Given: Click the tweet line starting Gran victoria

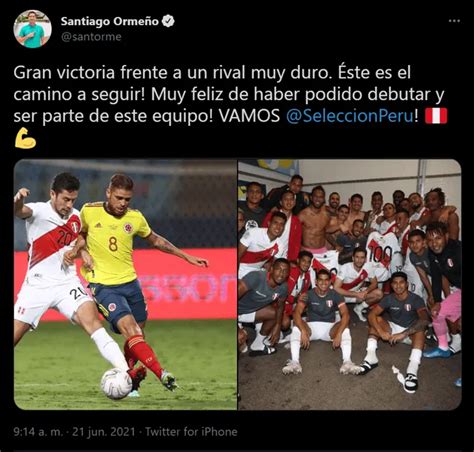Looking at the screenshot, I should tap(212, 73).
